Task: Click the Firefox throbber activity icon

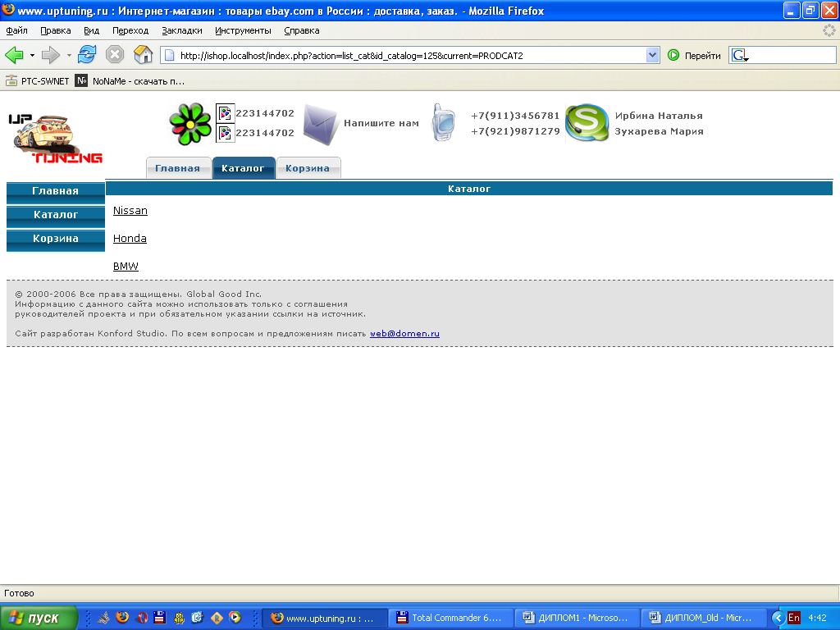Action: 829,30
